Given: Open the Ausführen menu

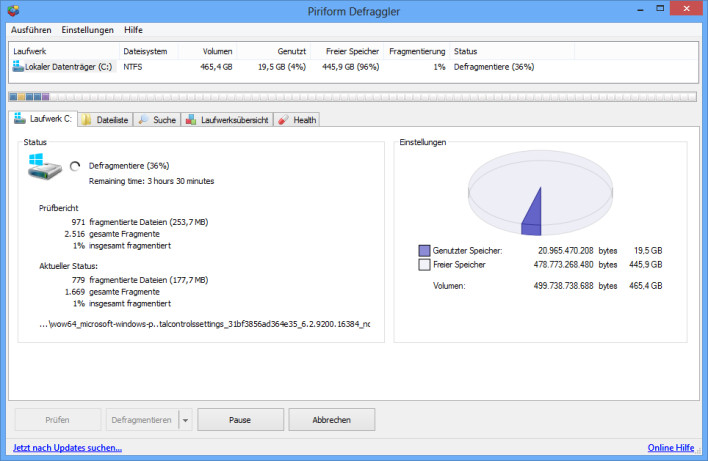Looking at the screenshot, I should click(x=31, y=30).
